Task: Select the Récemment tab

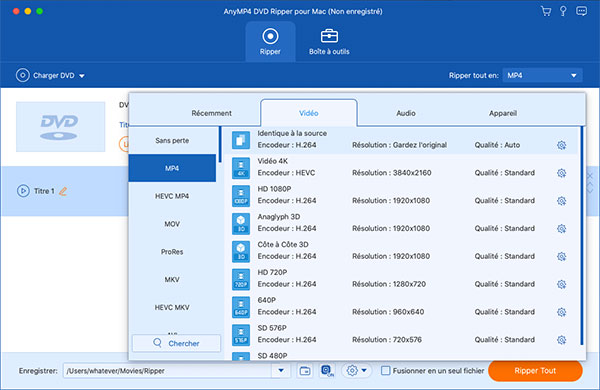Action: point(212,113)
